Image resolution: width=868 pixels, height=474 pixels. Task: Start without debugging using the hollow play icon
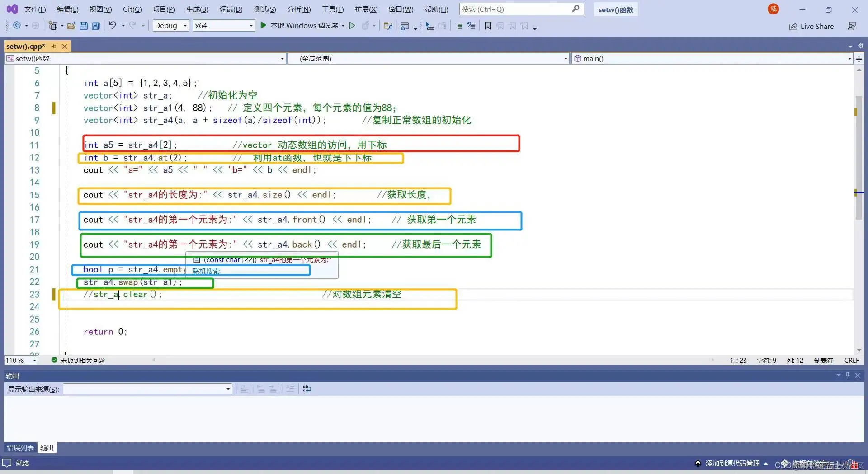pos(352,26)
